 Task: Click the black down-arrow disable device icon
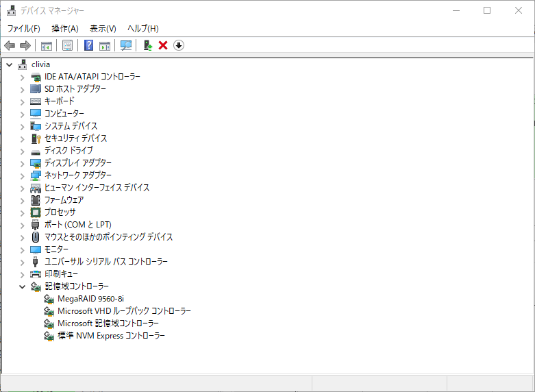pyautogui.click(x=179, y=45)
